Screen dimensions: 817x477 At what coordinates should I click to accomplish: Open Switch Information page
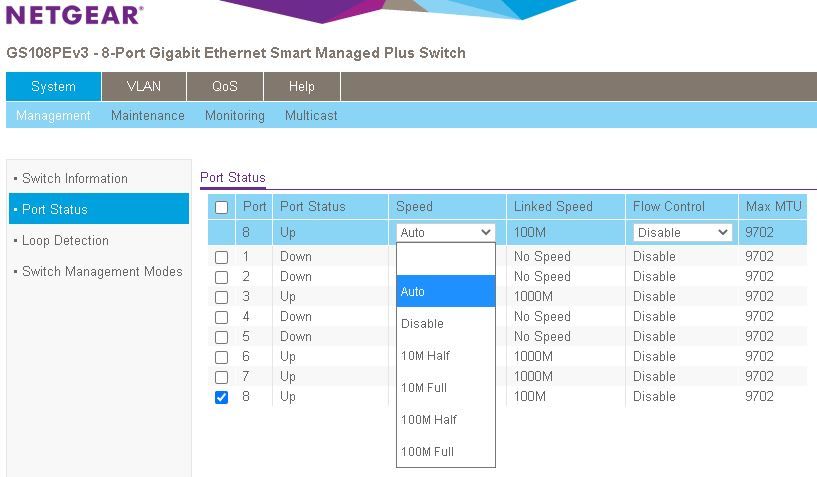click(75, 178)
